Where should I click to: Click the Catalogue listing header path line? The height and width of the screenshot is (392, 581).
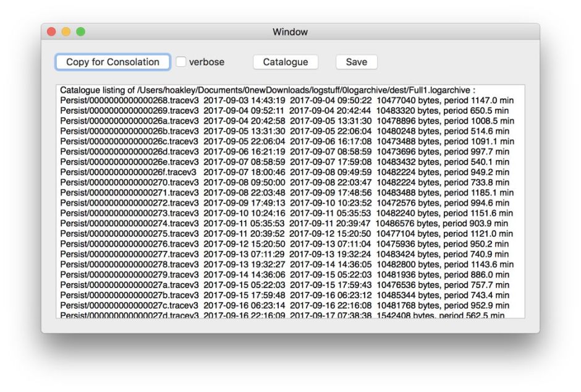click(x=267, y=90)
